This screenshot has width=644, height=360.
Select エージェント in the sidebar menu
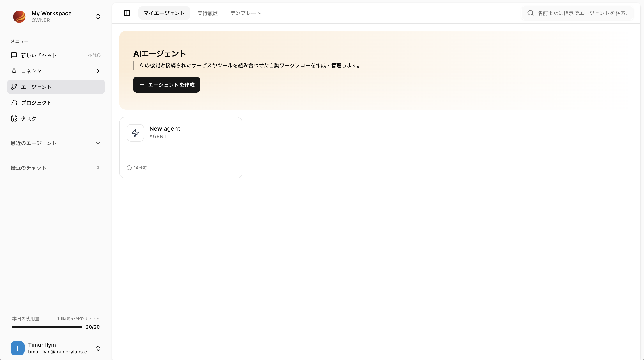pos(56,87)
